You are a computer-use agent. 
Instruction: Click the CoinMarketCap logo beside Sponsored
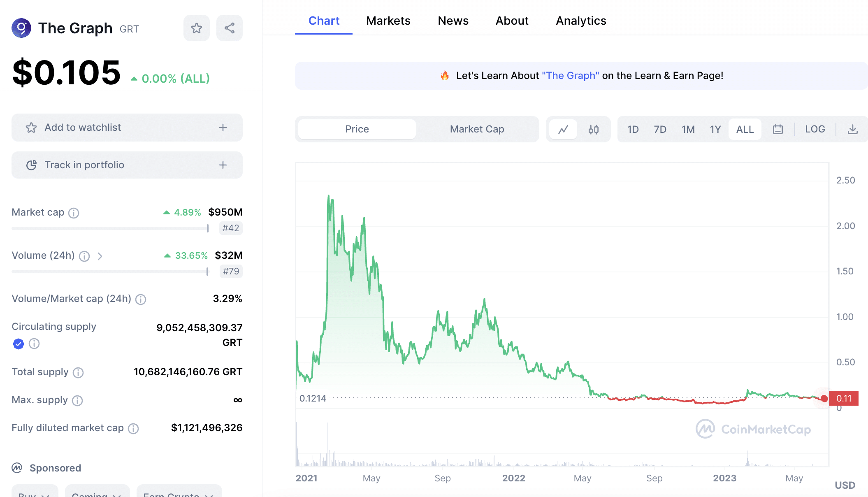click(17, 468)
